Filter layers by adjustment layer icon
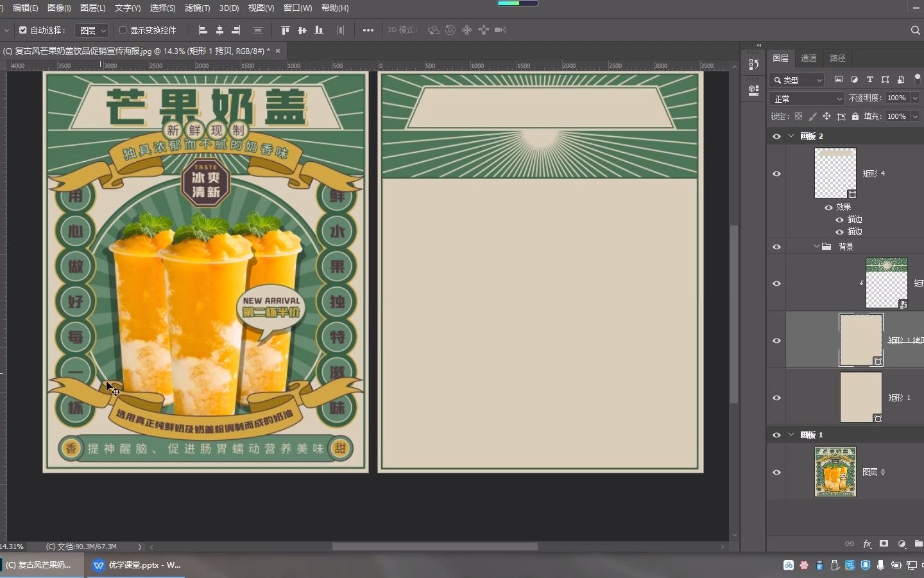 [x=854, y=80]
